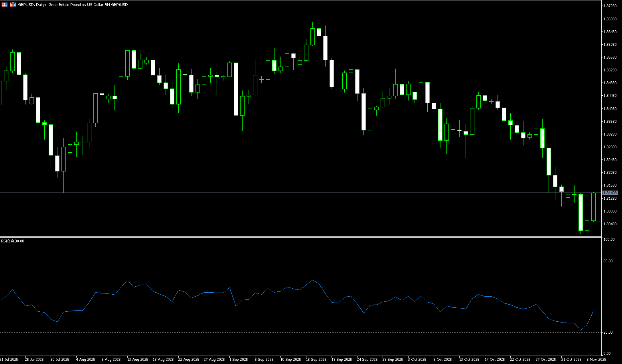Select the RSI 80.00 level label

pos(608,261)
